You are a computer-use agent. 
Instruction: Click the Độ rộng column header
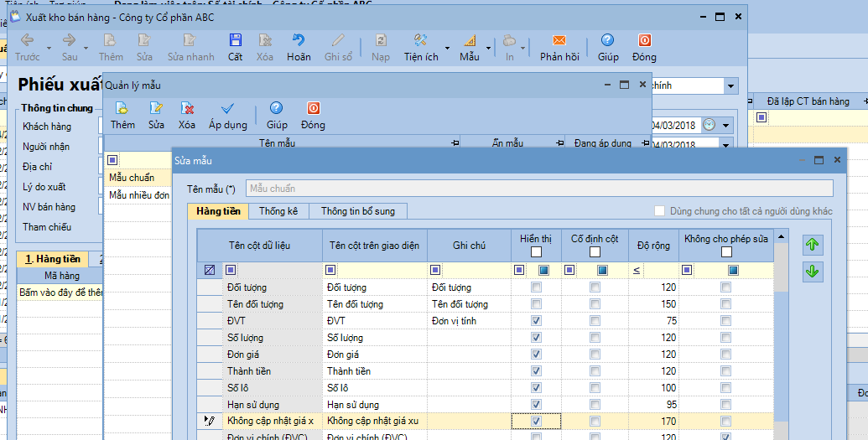coord(654,246)
